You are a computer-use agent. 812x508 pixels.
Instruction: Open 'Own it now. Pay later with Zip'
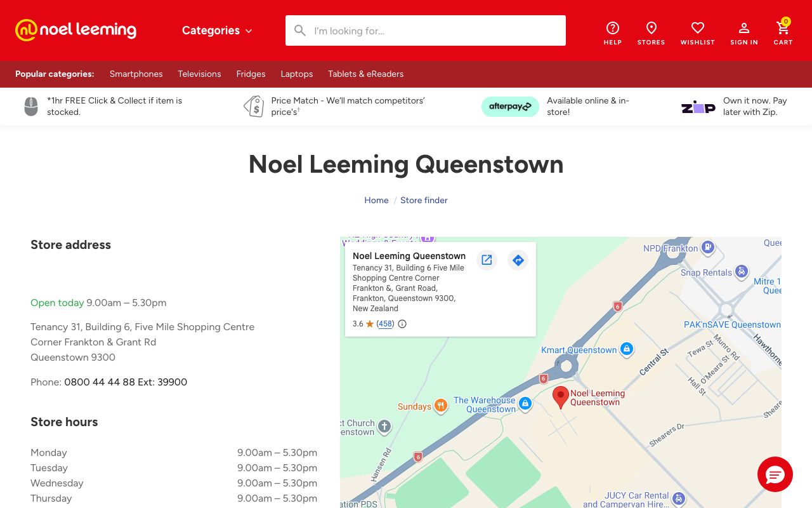[755, 106]
